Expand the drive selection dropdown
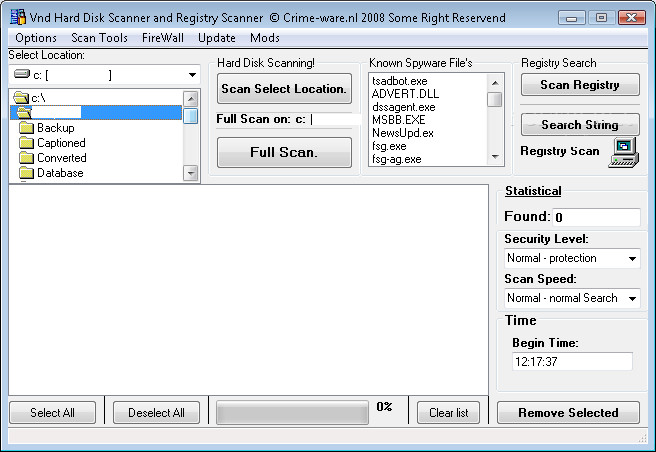656x452 pixels. click(192, 75)
